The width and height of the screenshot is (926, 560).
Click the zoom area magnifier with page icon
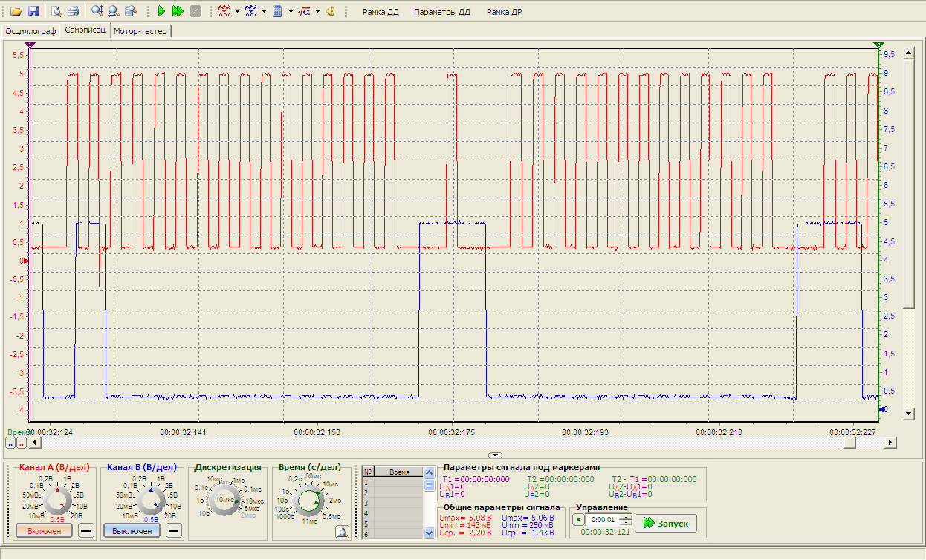pyautogui.click(x=130, y=11)
